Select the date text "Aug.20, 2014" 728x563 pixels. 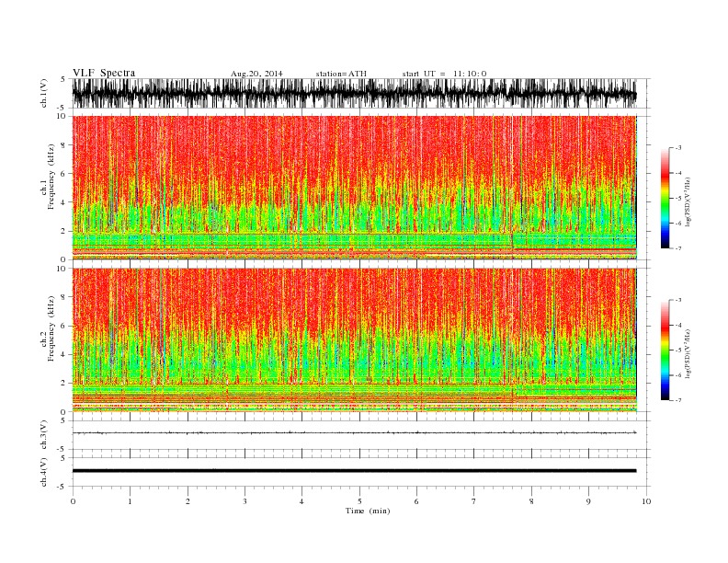[x=256, y=74]
